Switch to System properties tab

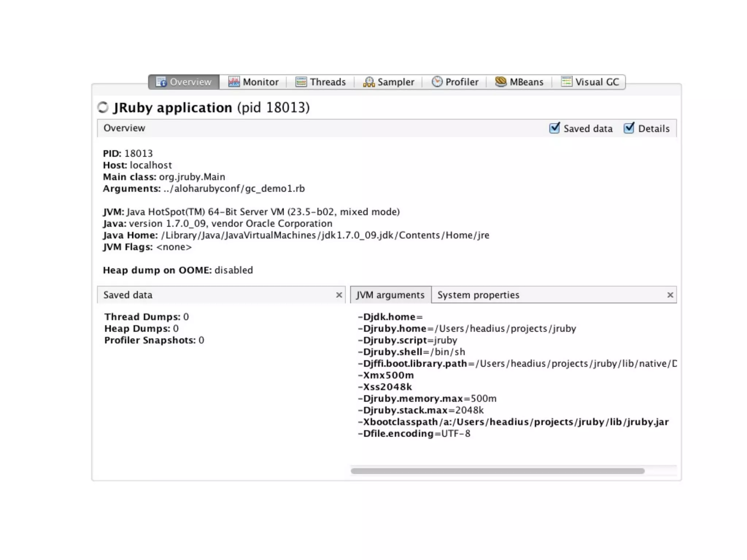click(478, 295)
